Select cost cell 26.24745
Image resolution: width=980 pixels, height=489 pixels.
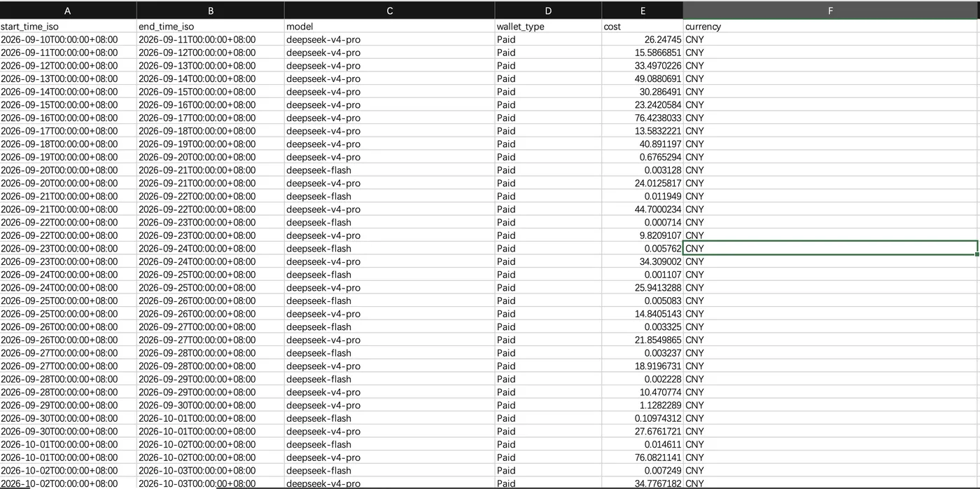643,40
